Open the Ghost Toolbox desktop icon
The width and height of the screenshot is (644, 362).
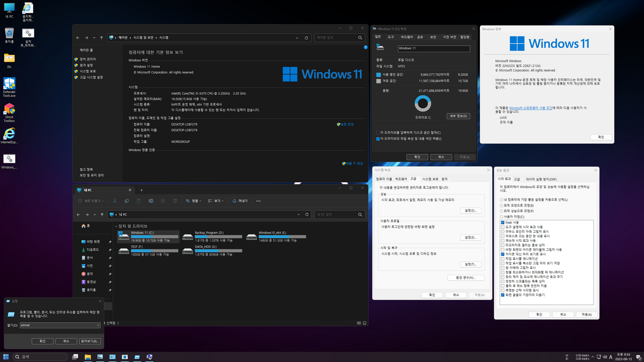(9, 113)
